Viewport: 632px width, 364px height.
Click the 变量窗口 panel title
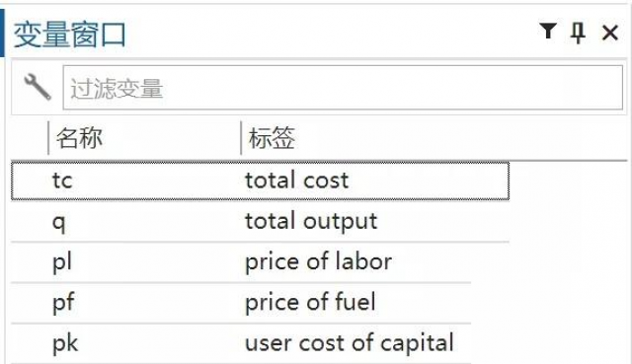(x=70, y=35)
